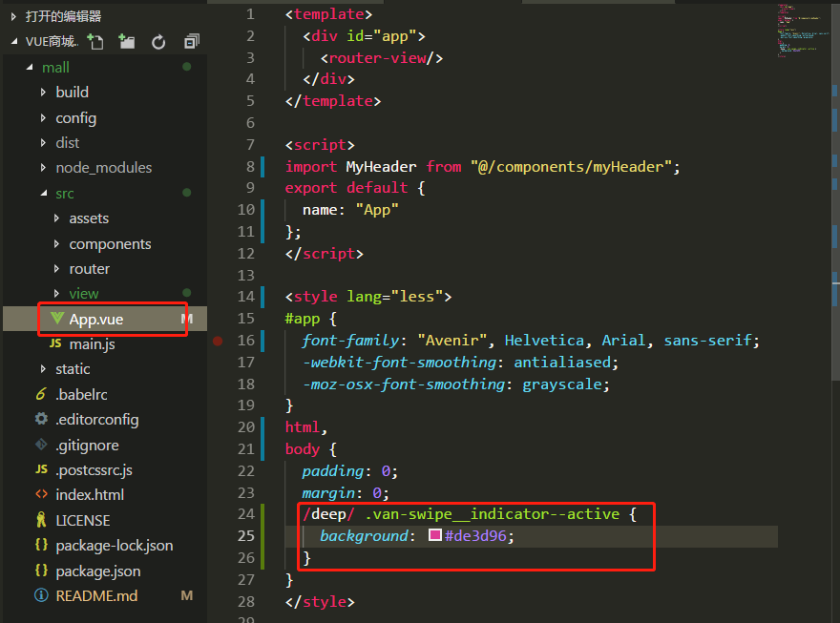
Task: Click the New File icon in explorer
Action: tap(95, 42)
